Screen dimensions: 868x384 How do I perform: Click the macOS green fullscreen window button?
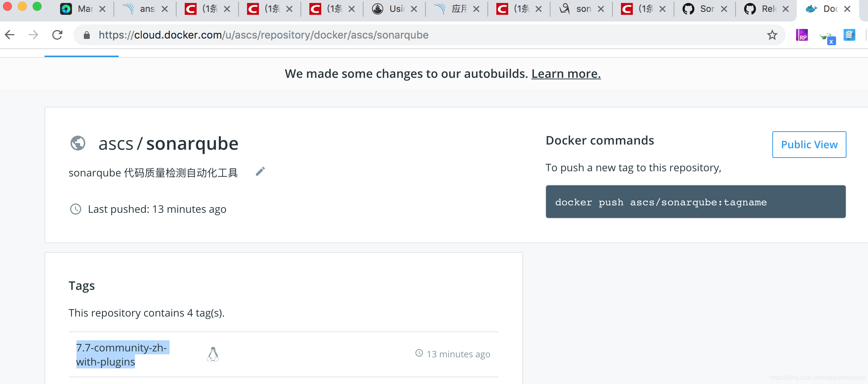point(37,6)
